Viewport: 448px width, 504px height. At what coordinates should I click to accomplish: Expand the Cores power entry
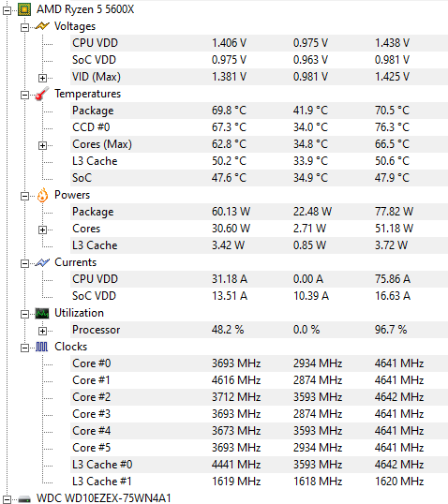pos(42,230)
